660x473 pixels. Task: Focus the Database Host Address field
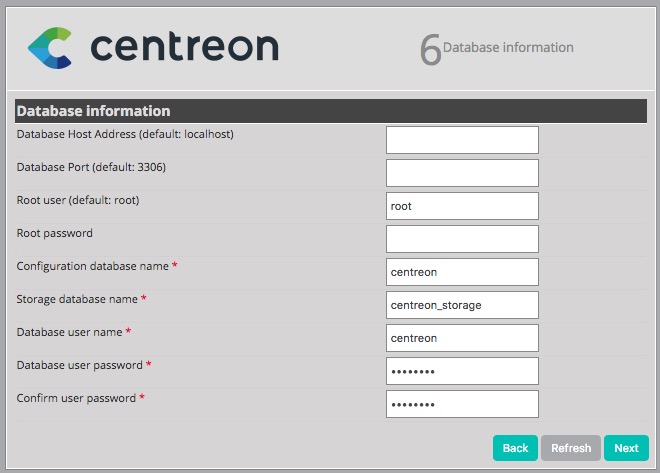(x=462, y=140)
